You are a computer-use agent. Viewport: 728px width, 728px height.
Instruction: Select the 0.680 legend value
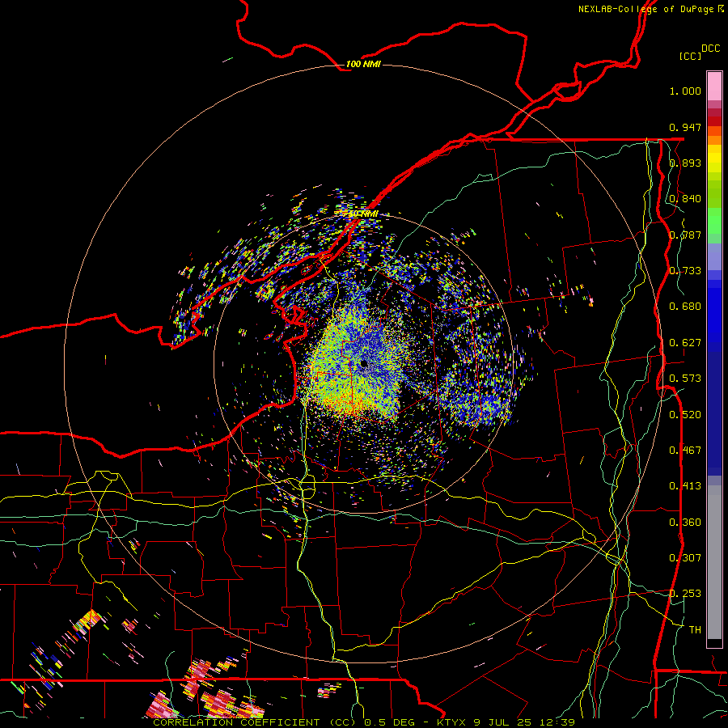tap(685, 307)
